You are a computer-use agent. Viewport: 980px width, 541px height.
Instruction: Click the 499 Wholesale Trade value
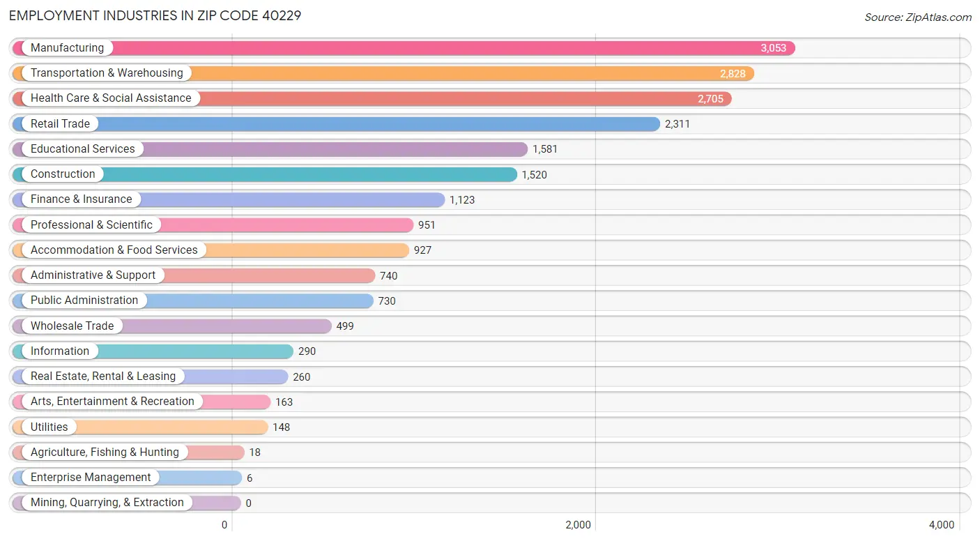(345, 326)
